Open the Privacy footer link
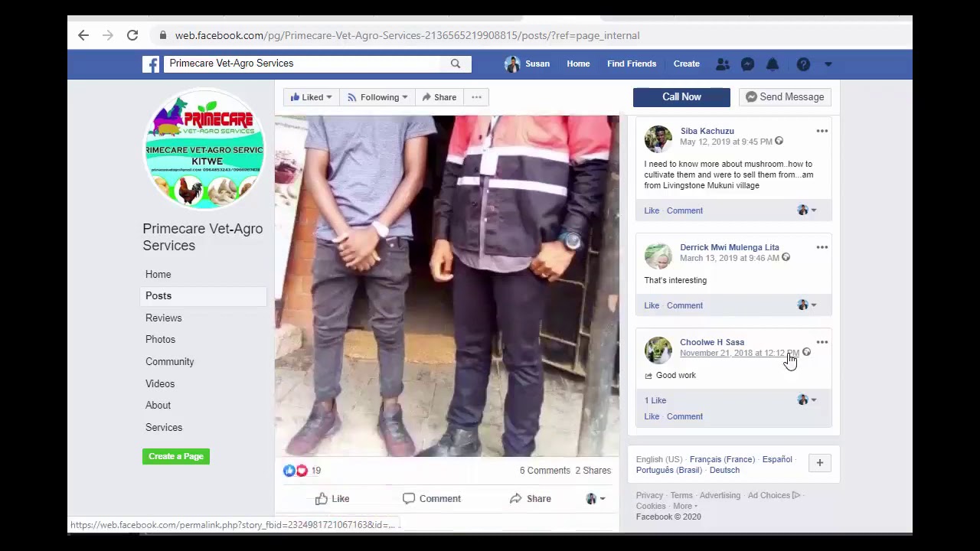 [649, 495]
